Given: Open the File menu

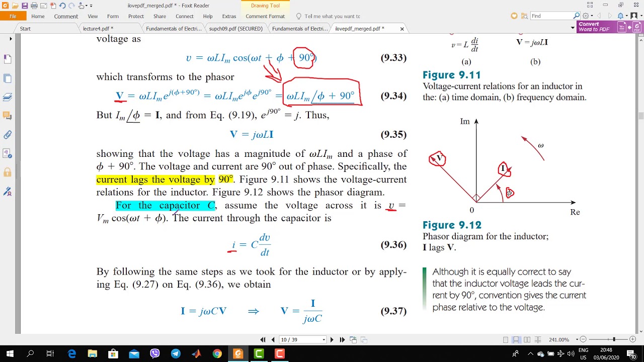Looking at the screenshot, I should (13, 16).
